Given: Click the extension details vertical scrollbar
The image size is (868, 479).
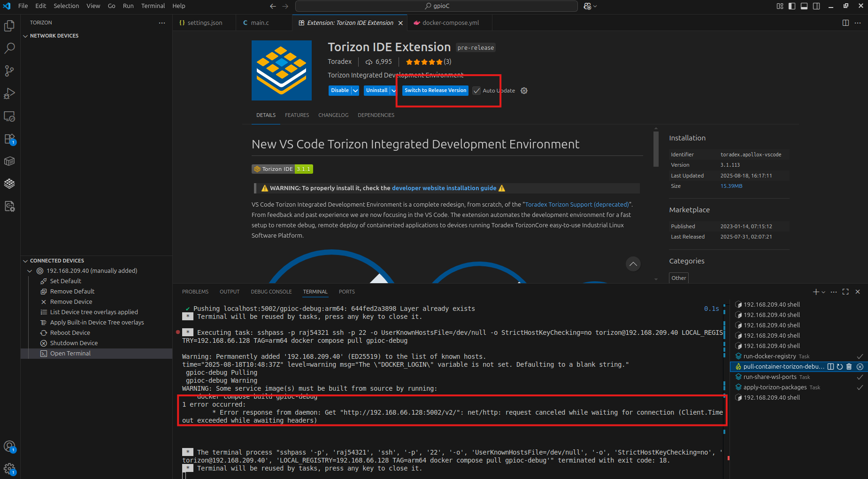Looking at the screenshot, I should [656, 149].
